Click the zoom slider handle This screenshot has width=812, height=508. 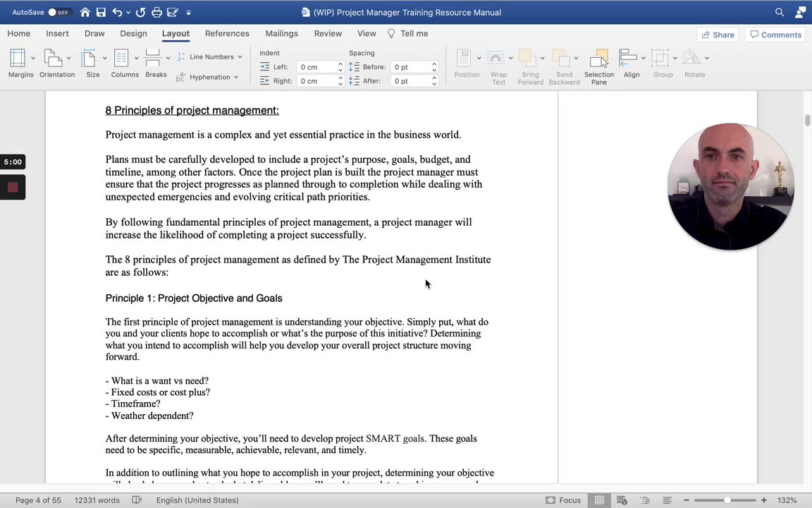[727, 500]
